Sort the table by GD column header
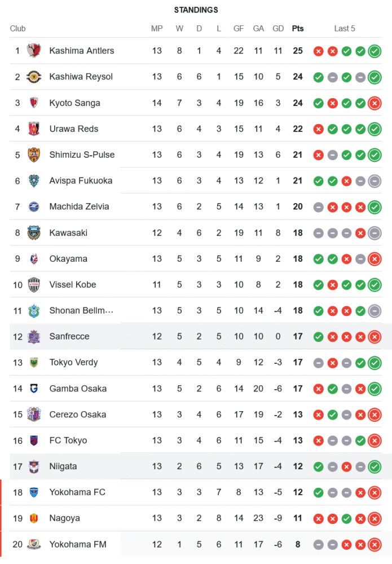 tap(278, 29)
